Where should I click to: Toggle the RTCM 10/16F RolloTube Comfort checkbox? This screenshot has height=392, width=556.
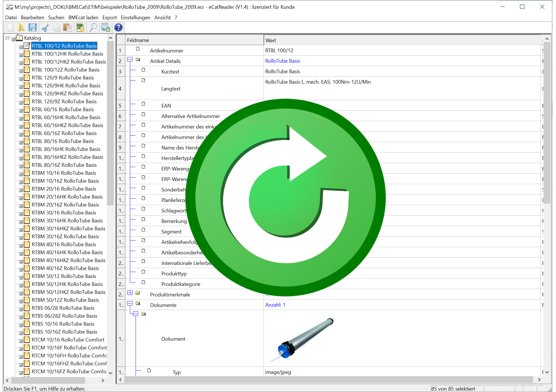click(x=21, y=349)
